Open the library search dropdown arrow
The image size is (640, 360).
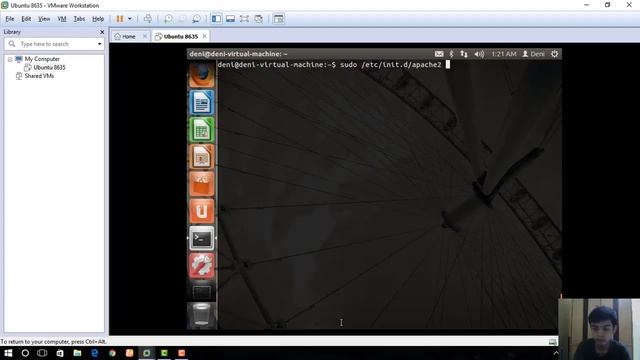[100, 44]
